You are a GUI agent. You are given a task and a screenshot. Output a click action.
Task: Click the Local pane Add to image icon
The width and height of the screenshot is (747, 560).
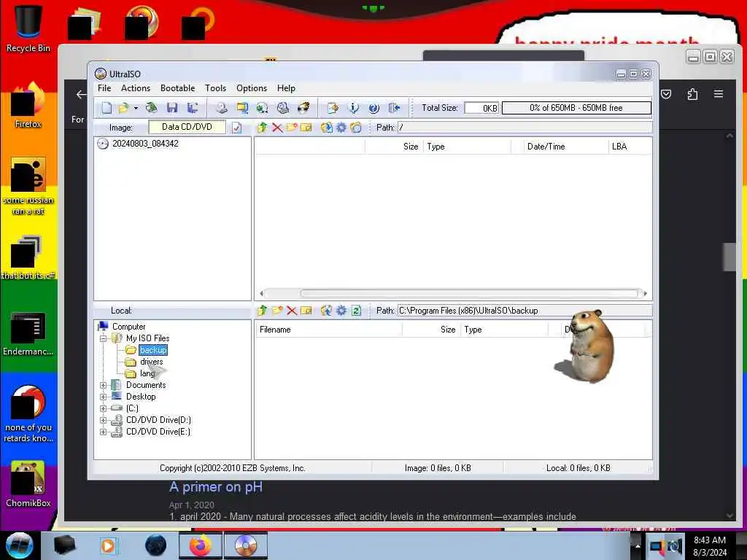[x=326, y=311]
